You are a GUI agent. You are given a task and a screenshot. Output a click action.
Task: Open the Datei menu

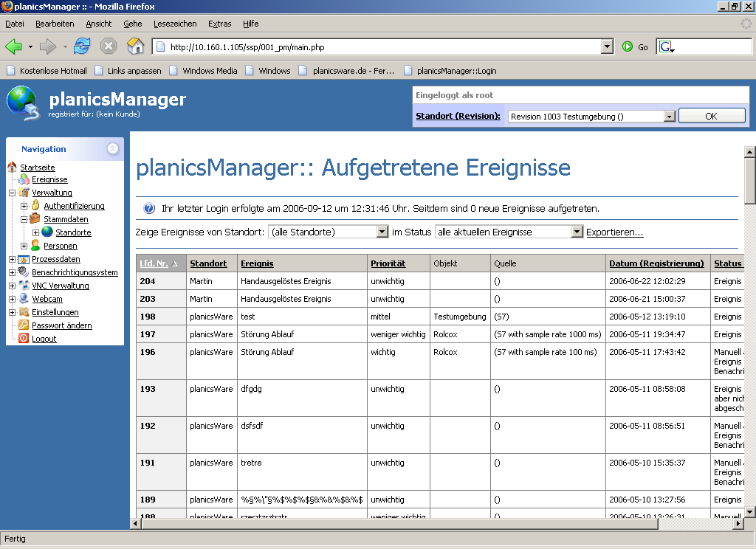point(15,24)
